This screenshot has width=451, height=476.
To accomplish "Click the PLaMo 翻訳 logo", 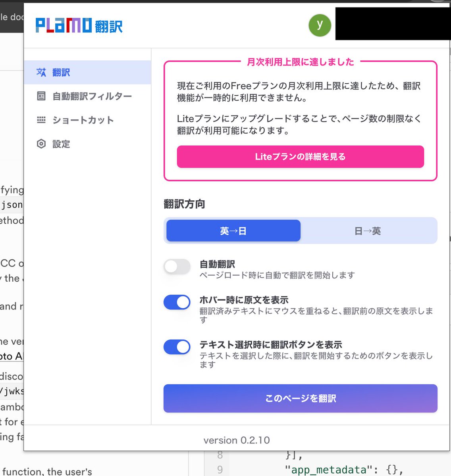I will tap(78, 25).
